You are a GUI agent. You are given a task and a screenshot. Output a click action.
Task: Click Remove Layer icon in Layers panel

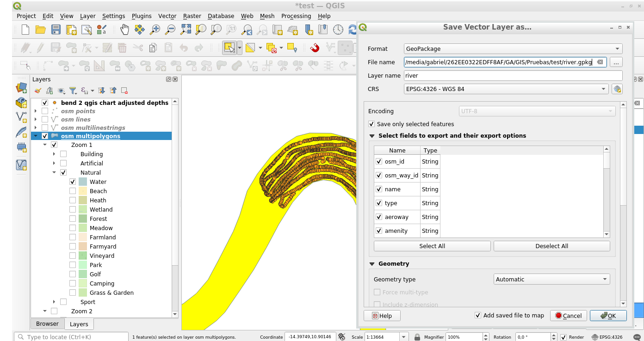coord(124,91)
